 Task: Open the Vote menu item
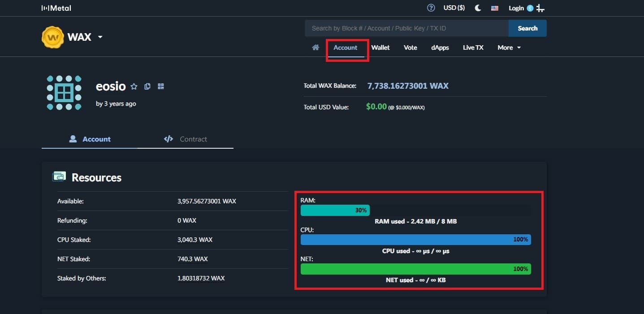[x=411, y=47]
